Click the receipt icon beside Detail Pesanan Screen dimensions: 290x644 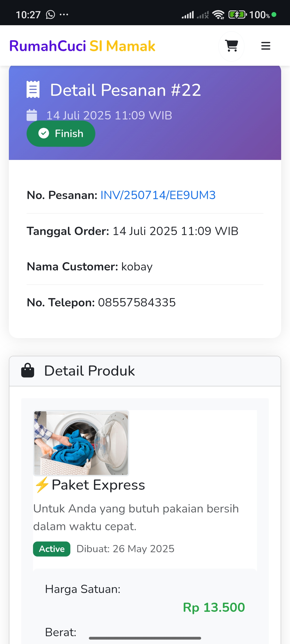point(33,90)
